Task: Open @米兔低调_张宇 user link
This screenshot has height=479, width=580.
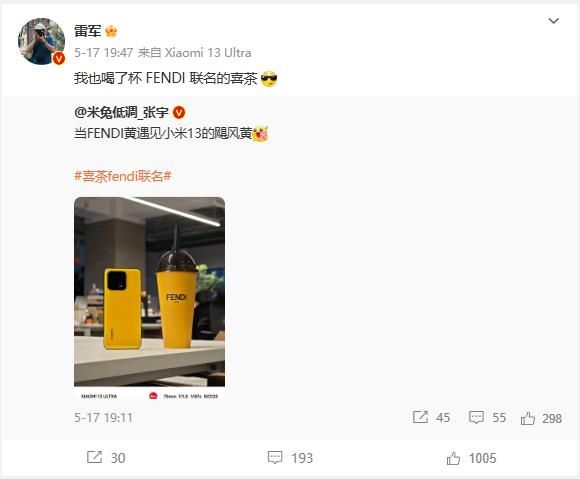Action: point(121,112)
